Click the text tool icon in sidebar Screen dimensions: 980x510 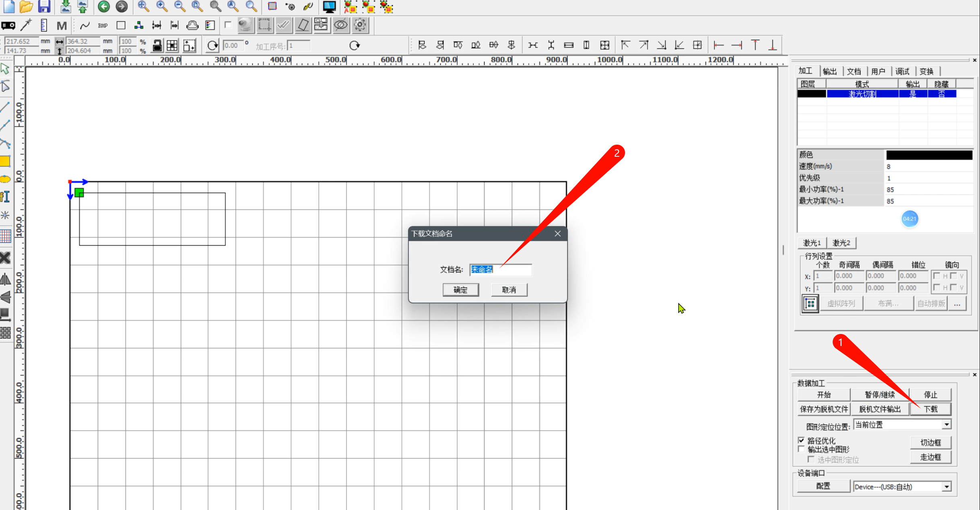(x=5, y=197)
